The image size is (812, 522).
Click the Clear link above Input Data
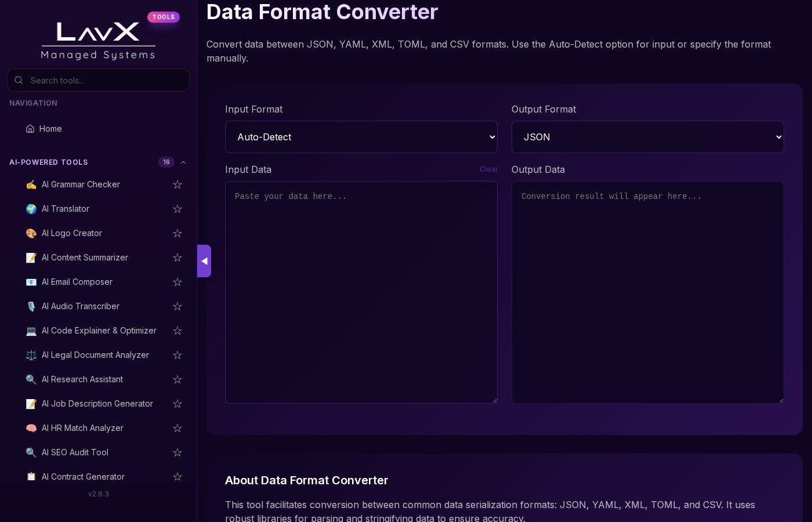click(488, 169)
